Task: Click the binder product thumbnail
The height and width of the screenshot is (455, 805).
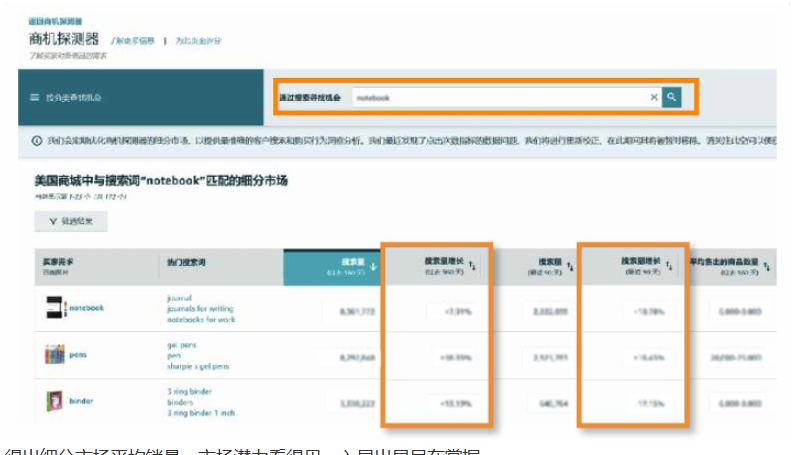Action: pos(54,401)
